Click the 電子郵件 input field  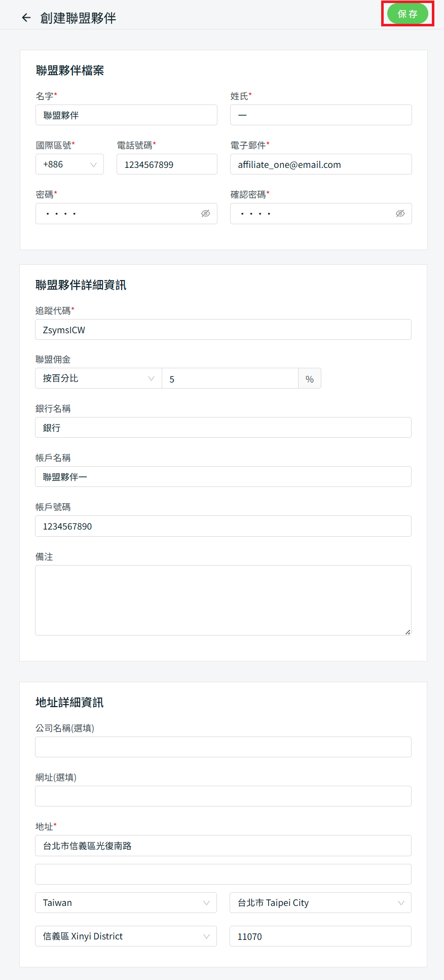[x=321, y=164]
